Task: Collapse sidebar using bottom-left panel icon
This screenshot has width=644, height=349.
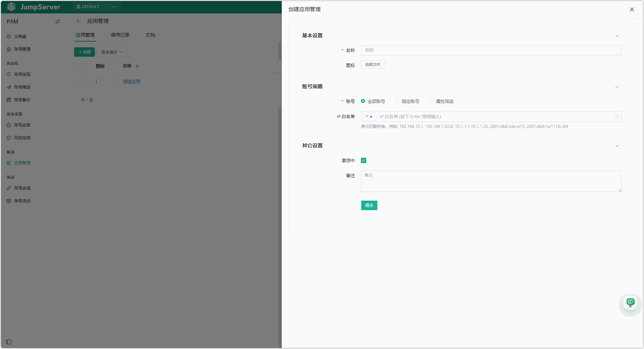Action: (x=9, y=342)
